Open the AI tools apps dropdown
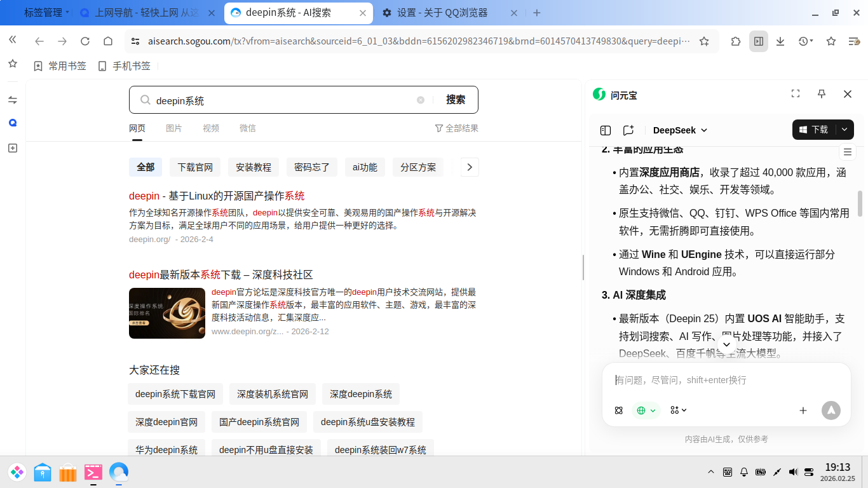868x488 pixels. coord(679,410)
